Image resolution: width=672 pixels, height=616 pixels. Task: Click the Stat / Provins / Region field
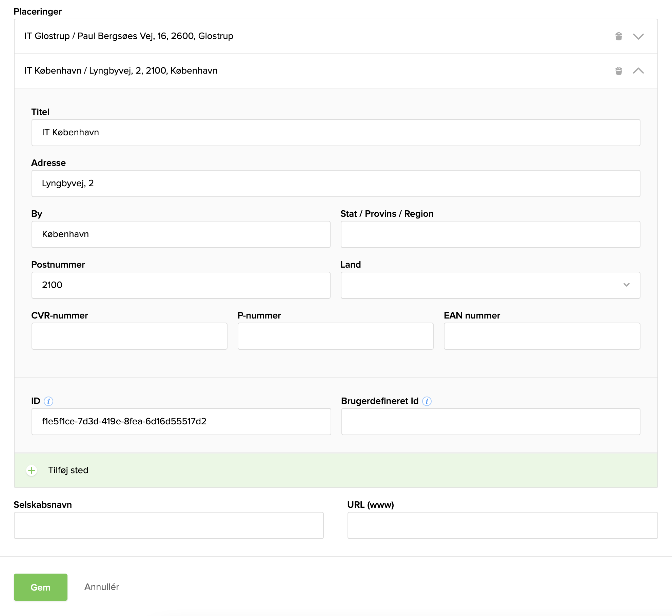pyautogui.click(x=490, y=234)
